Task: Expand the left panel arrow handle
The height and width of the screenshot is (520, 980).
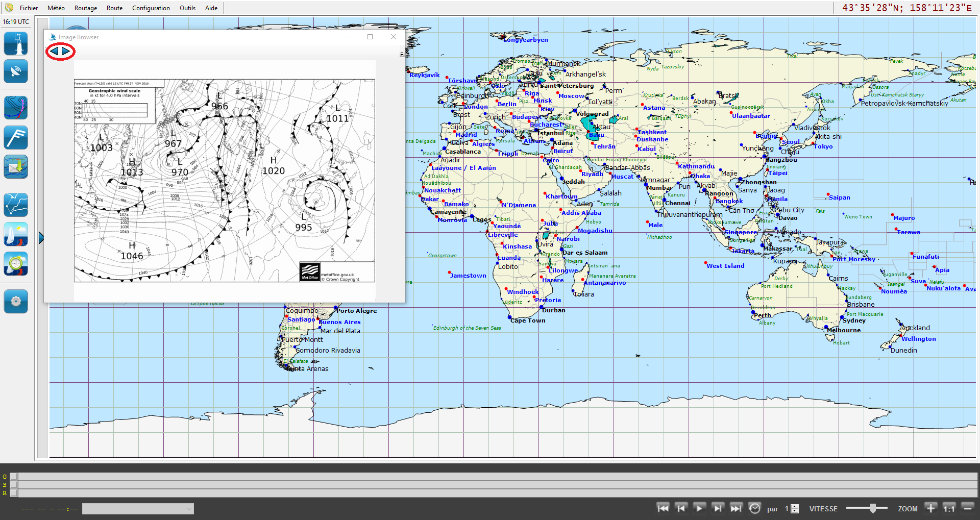Action: tap(41, 238)
